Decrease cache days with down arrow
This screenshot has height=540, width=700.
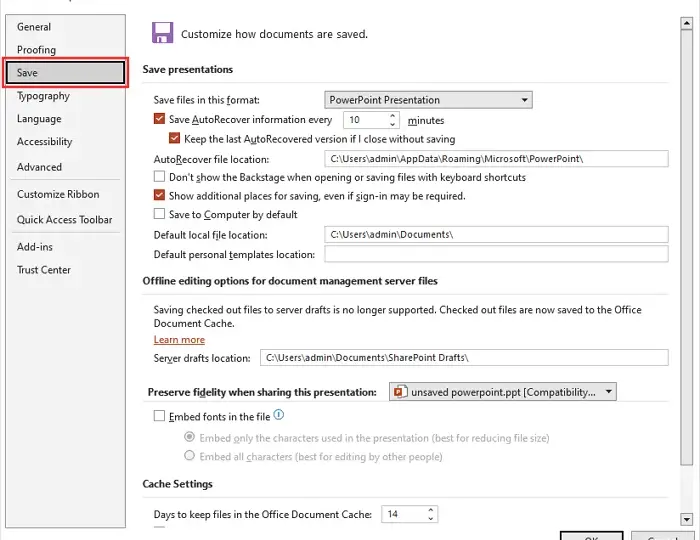coord(430,519)
